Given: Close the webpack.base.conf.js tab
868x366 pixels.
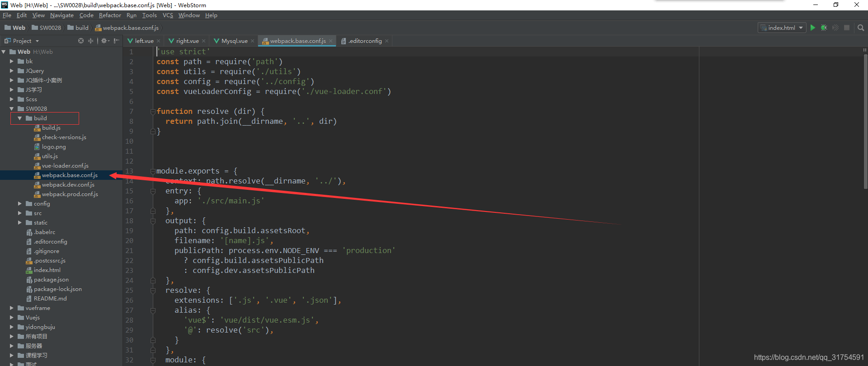Looking at the screenshot, I should click(330, 41).
